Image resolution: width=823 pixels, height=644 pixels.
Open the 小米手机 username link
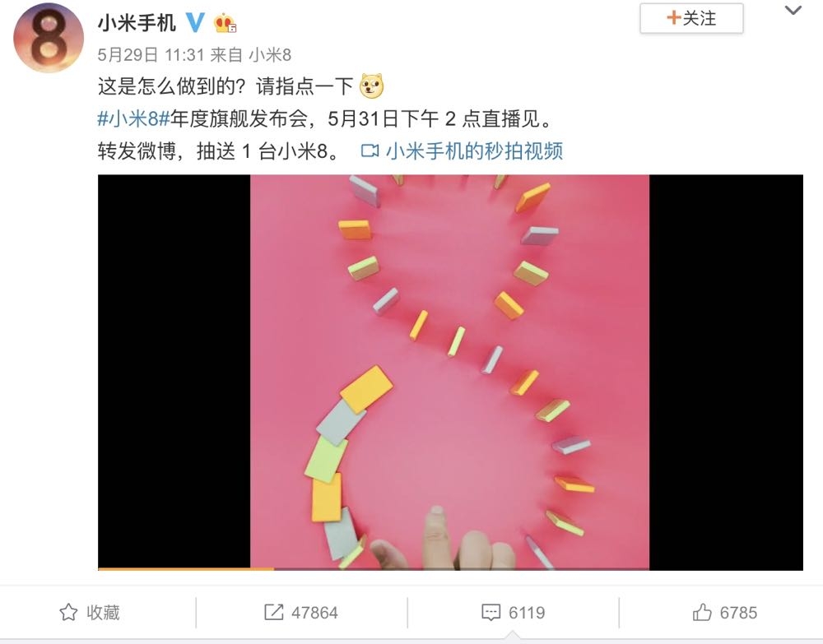[x=137, y=23]
